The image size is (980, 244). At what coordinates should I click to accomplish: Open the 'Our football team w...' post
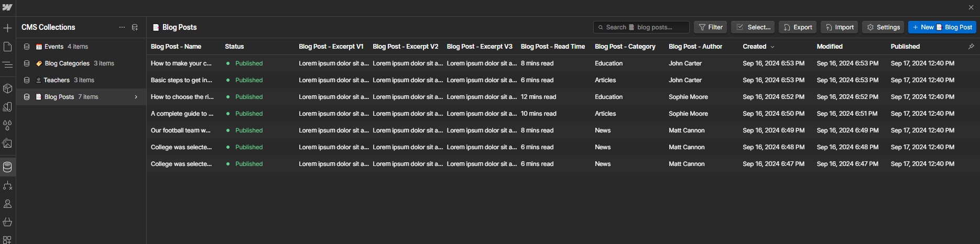click(181, 130)
